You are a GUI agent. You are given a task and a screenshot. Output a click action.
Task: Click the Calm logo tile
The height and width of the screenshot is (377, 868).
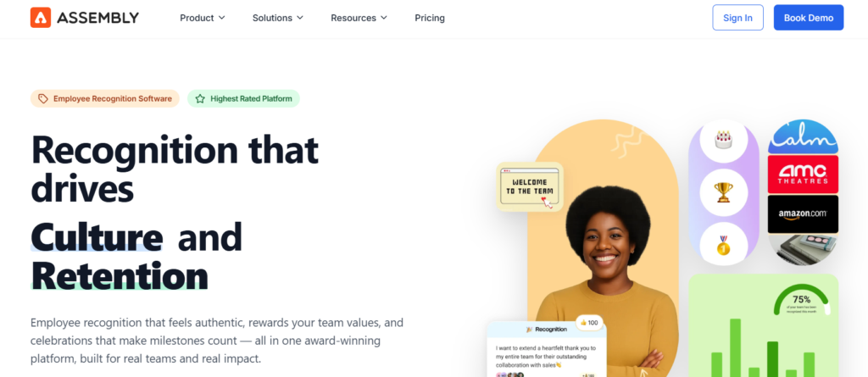(803, 136)
